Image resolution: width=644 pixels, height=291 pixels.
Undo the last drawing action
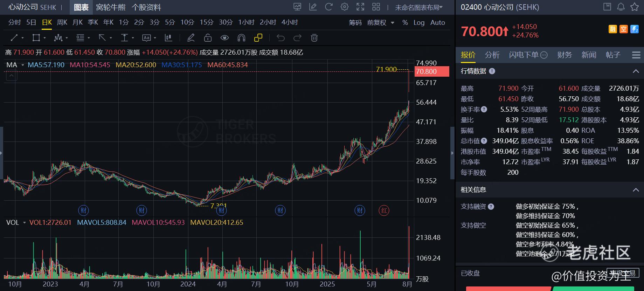(x=280, y=37)
